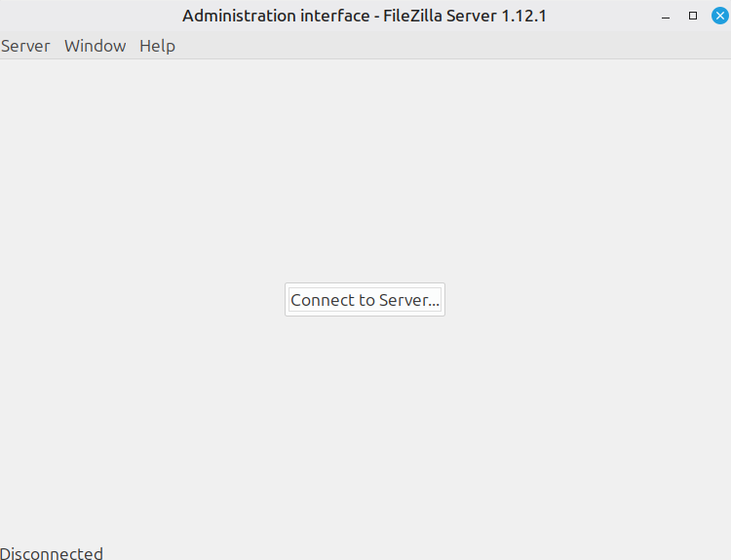The image size is (731, 560).
Task: Click blank panel area below Connect button
Action: pyautogui.click(x=365, y=429)
